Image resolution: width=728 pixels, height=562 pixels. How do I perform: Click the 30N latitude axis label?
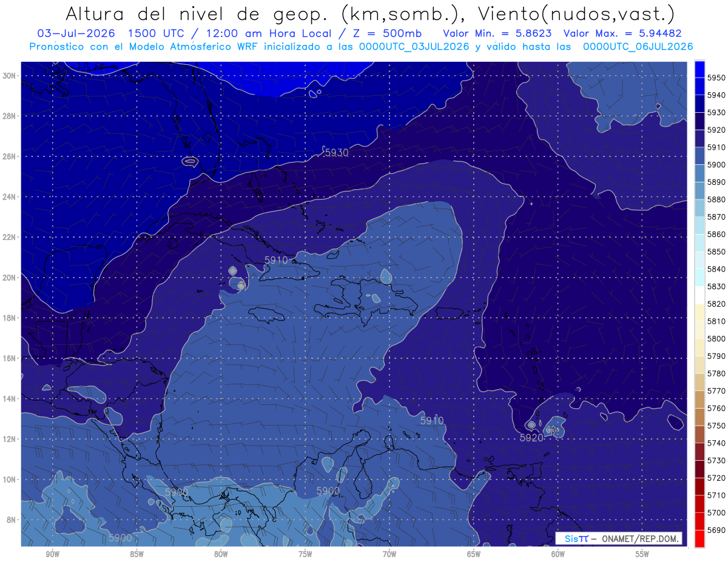(9, 76)
